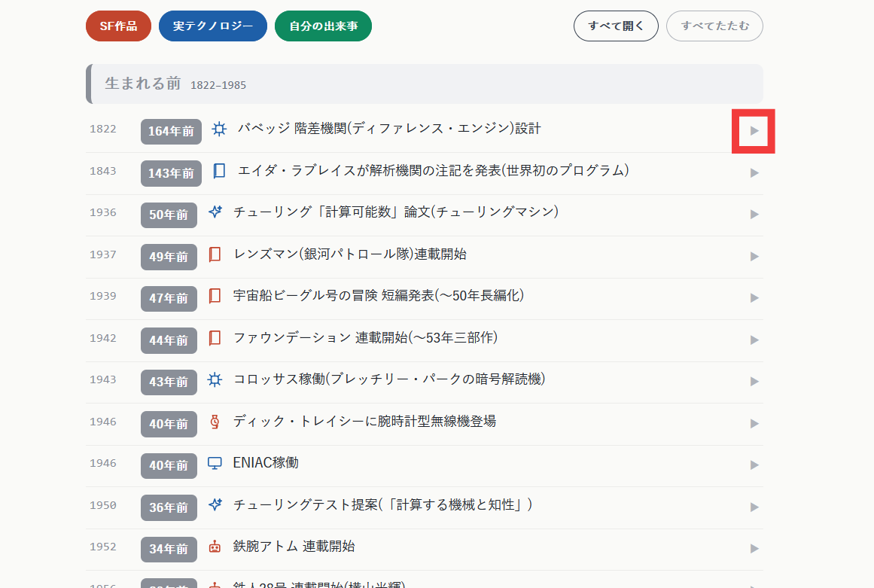Open the チューリングテスト提案 entry title
The height and width of the screenshot is (588, 874).
click(382, 505)
